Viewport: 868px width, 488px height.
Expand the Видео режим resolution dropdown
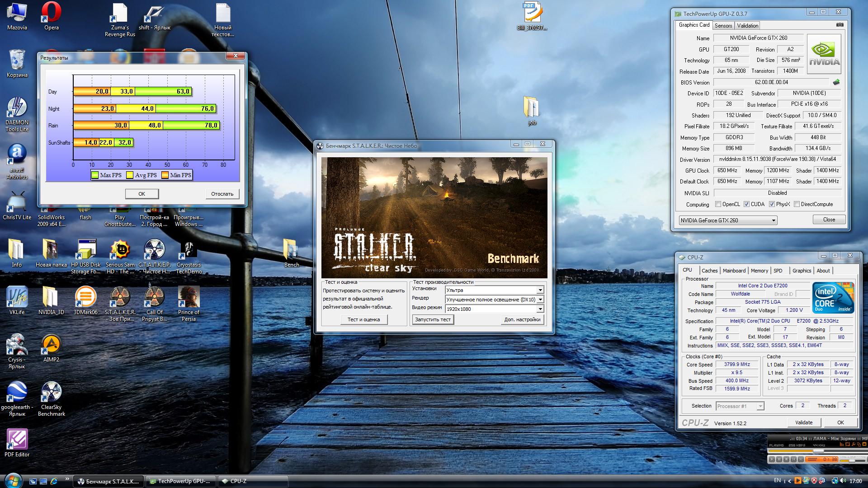(540, 309)
